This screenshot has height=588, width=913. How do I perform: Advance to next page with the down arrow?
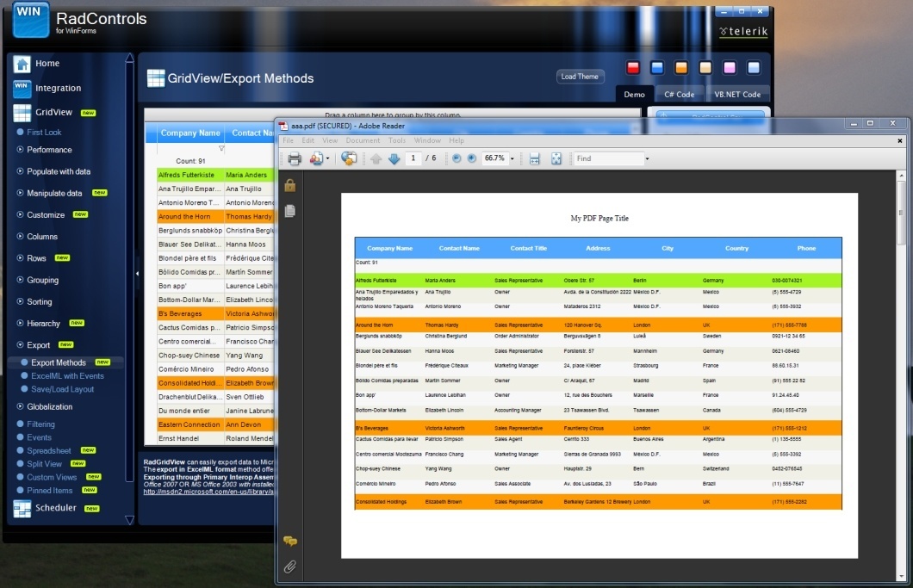pyautogui.click(x=394, y=158)
